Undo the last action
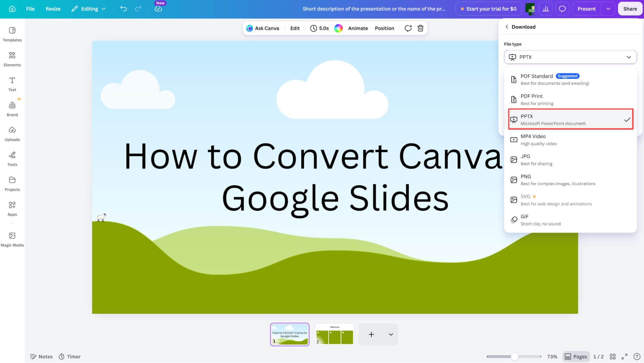The height and width of the screenshot is (363, 644). click(x=123, y=9)
